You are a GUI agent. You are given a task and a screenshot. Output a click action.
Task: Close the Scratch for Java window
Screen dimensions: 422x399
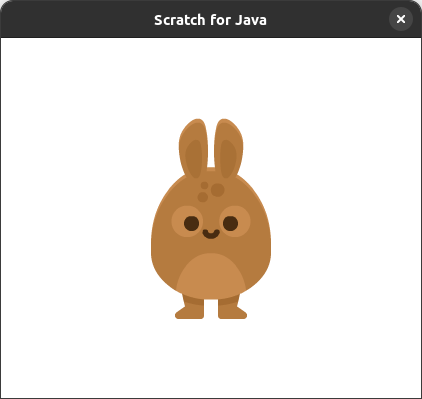(x=401, y=19)
